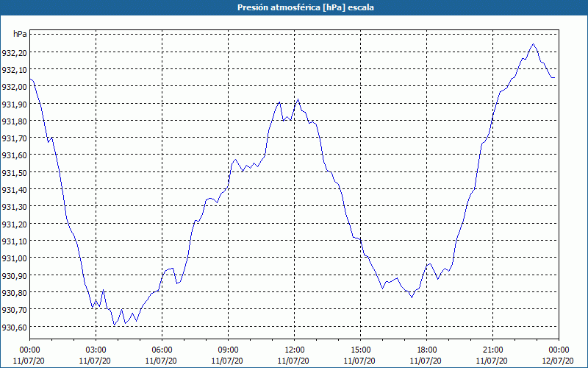
Task: Select the 932,00 pressure axis label
Action: [x=15, y=87]
